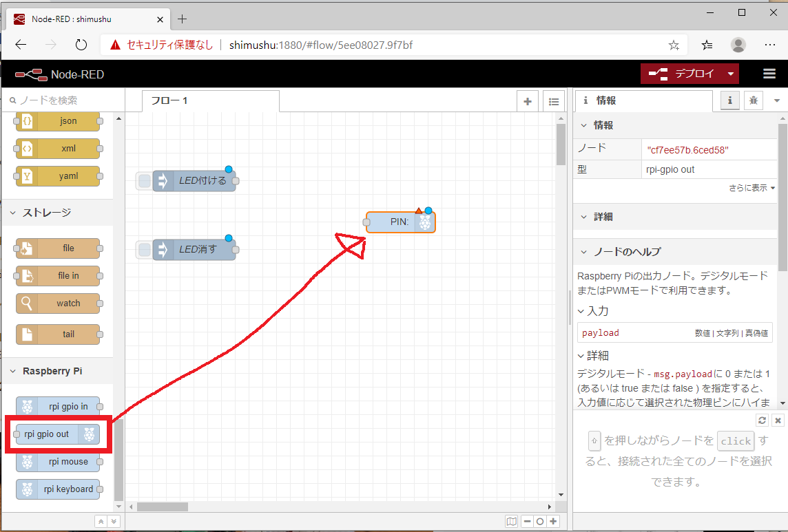This screenshot has height=532, width=788.
Task: Refresh the tip in the tips box
Action: pos(763,421)
